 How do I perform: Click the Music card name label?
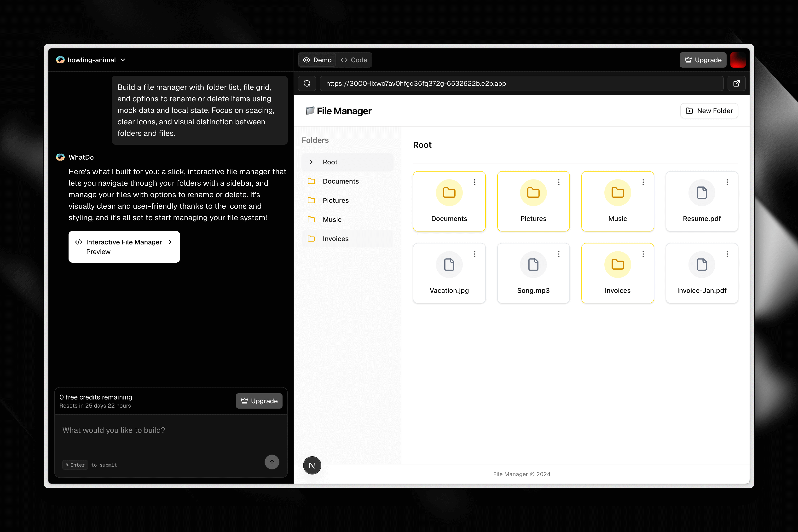pyautogui.click(x=618, y=219)
